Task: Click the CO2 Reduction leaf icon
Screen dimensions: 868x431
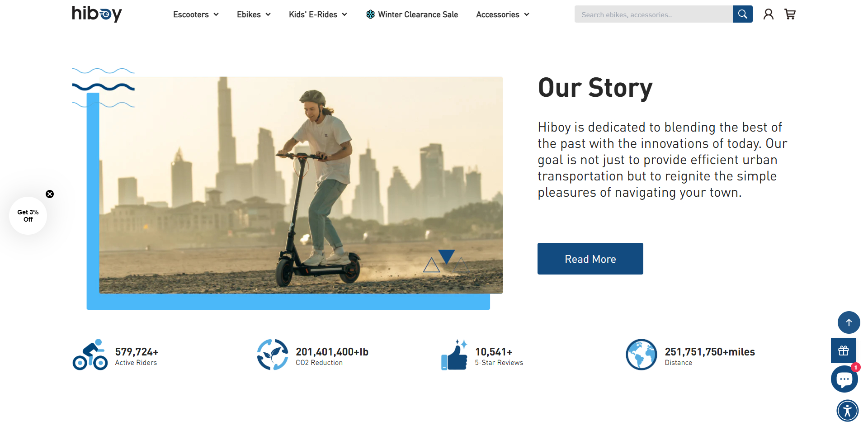Action: (x=273, y=355)
